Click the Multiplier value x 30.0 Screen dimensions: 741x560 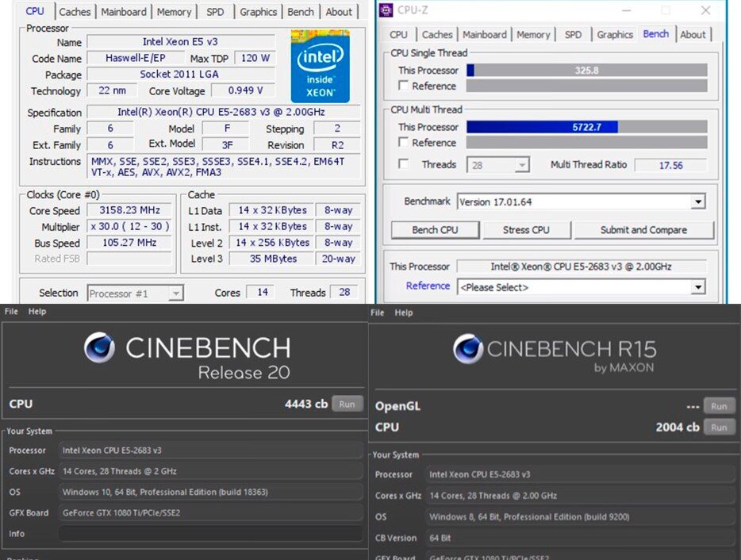[129, 226]
